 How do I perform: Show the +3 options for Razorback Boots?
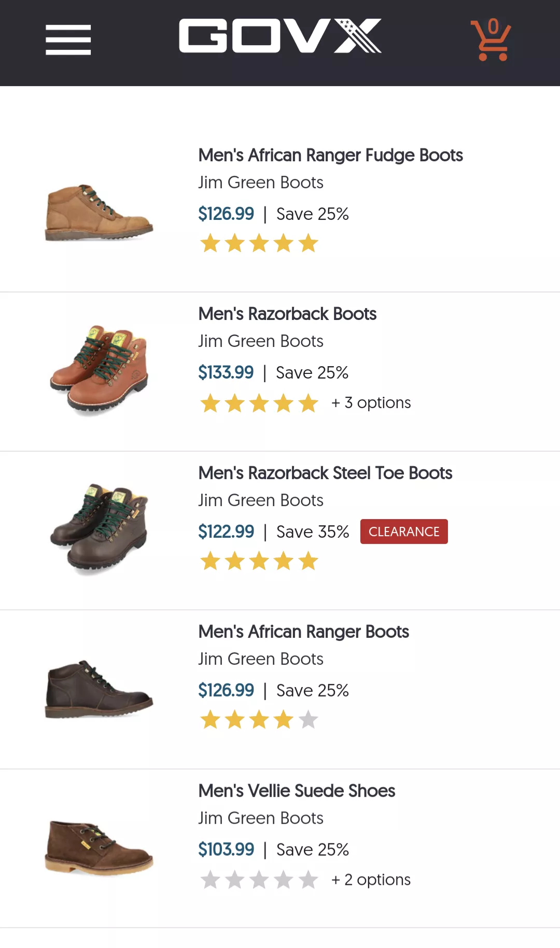[371, 403]
